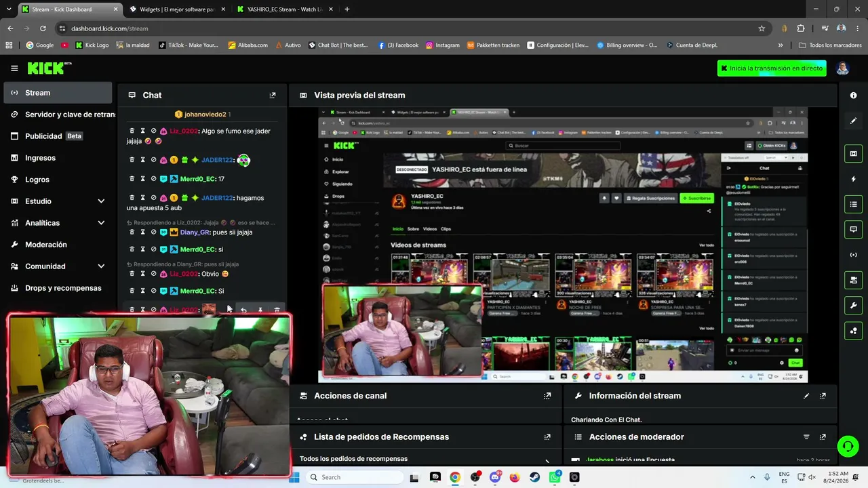Click the Windows taskbar Search box
The width and height of the screenshot is (868, 488).
point(353,477)
